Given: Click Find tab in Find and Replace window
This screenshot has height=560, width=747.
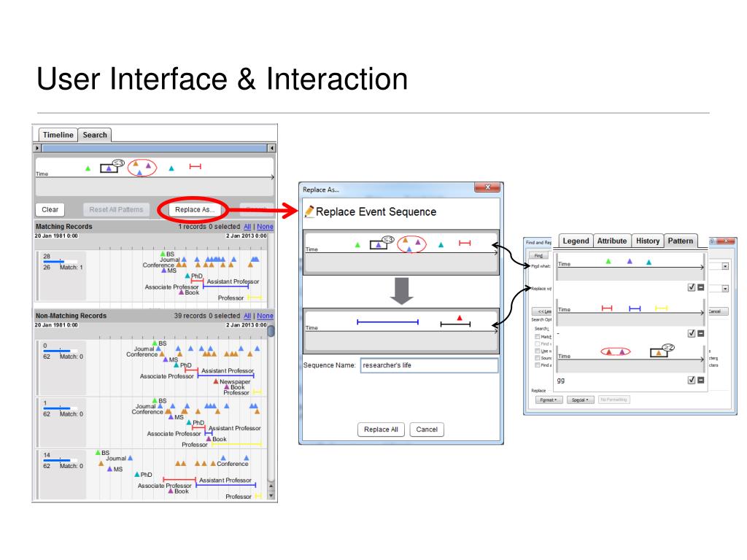Looking at the screenshot, I should click(x=538, y=255).
